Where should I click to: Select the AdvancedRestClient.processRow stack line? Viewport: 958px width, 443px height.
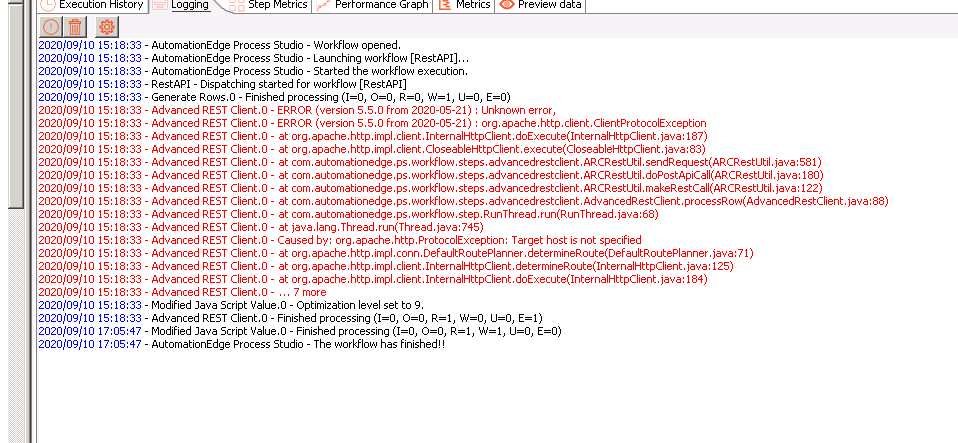tap(463, 201)
